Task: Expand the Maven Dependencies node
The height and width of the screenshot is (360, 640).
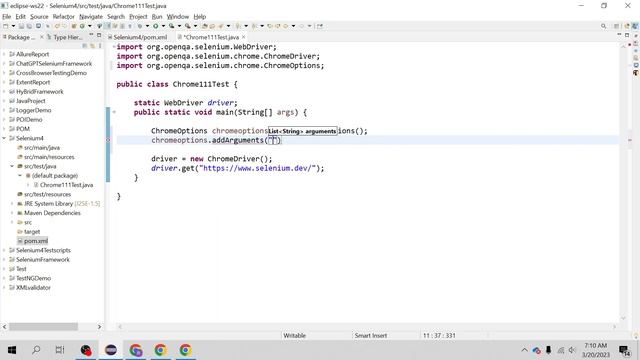Action: coord(12,213)
